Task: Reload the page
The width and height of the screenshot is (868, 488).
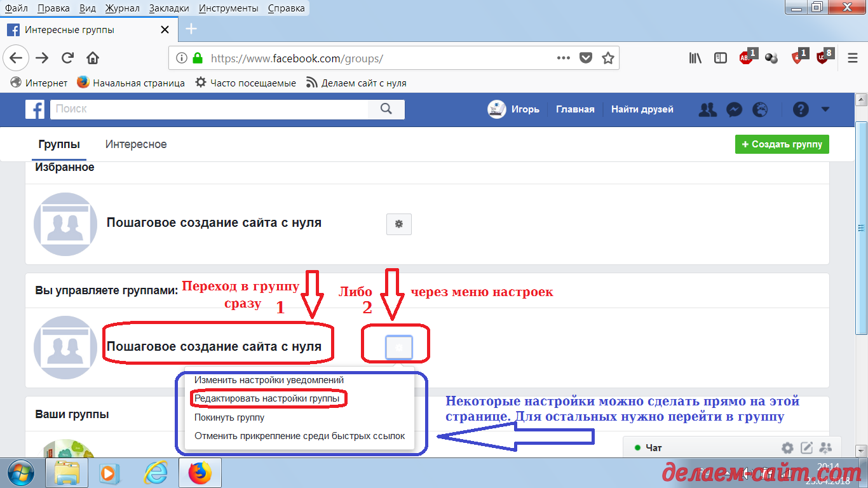Action: pos(67,58)
